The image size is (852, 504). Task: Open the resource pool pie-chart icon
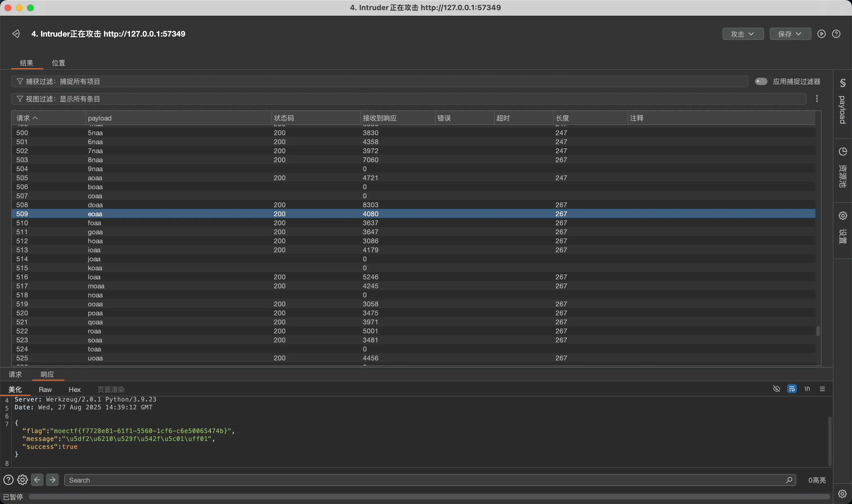coord(842,151)
